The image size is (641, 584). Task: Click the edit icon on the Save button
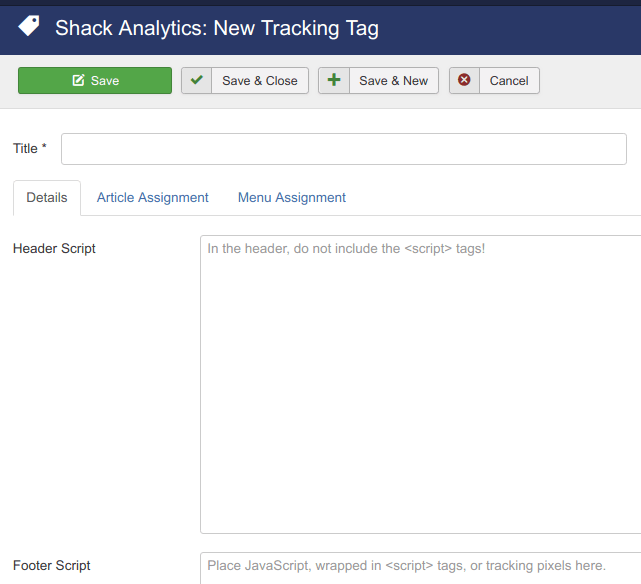point(79,81)
